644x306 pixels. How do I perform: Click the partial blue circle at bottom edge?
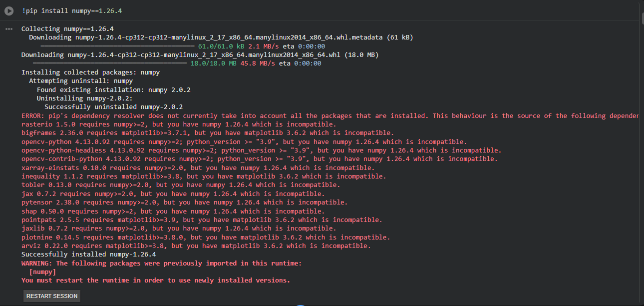pos(300,304)
